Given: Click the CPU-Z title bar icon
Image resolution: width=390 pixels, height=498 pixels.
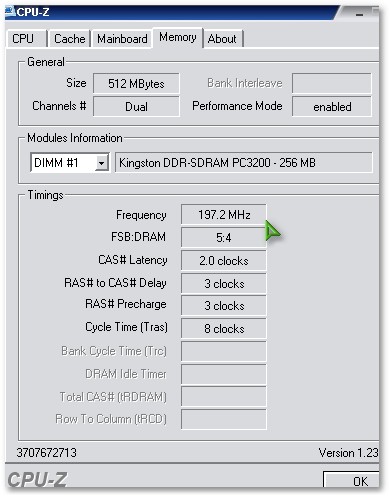Looking at the screenshot, I should (x=10, y=12).
